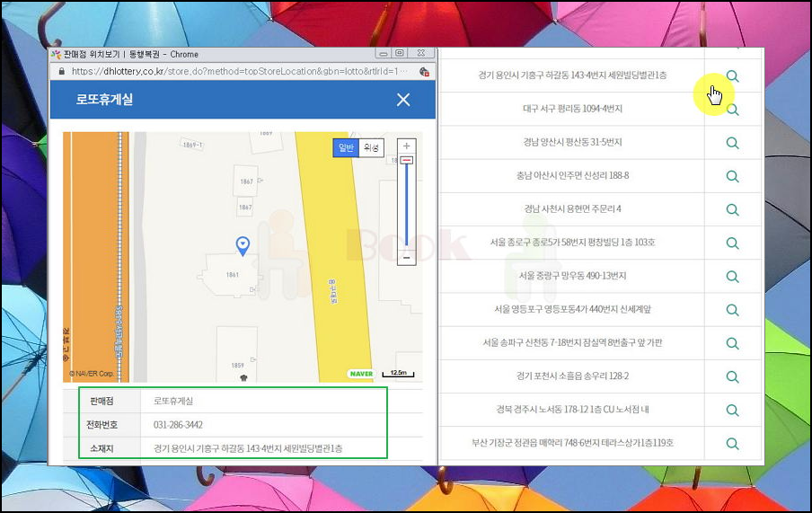Click the 판매점 row label
Screen dimensions: 812x513
tap(101, 401)
